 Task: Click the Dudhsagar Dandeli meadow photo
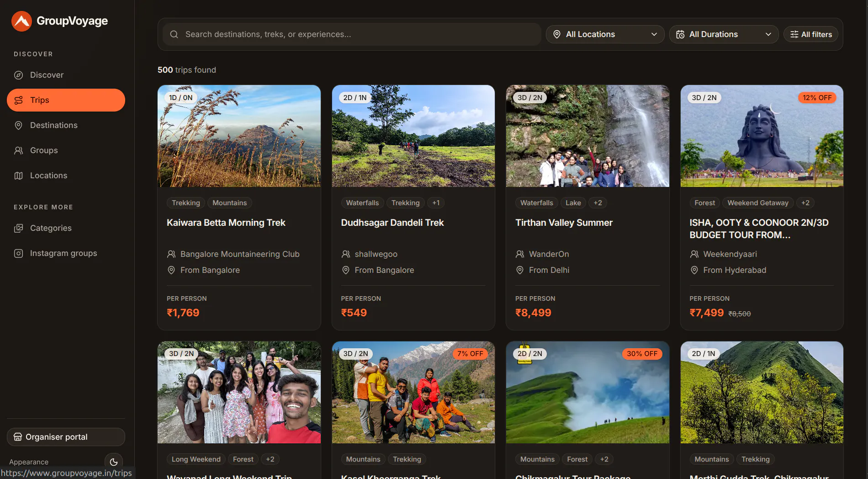pos(413,136)
